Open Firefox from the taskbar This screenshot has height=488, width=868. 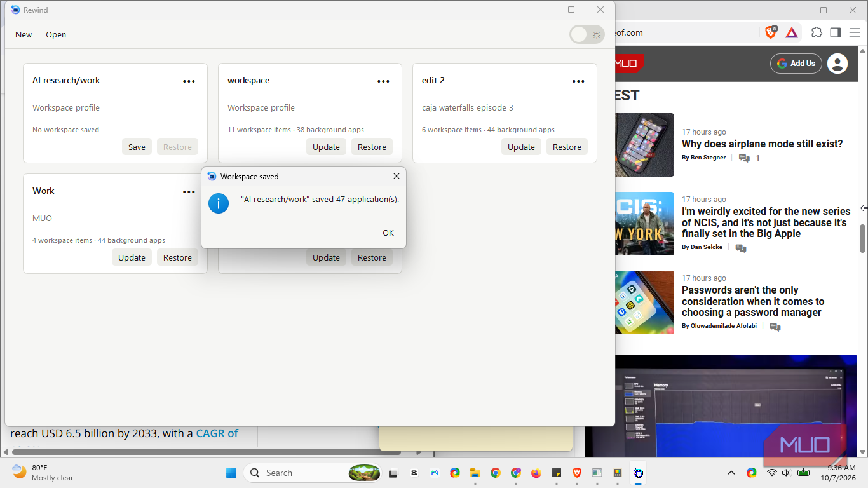tap(536, 473)
